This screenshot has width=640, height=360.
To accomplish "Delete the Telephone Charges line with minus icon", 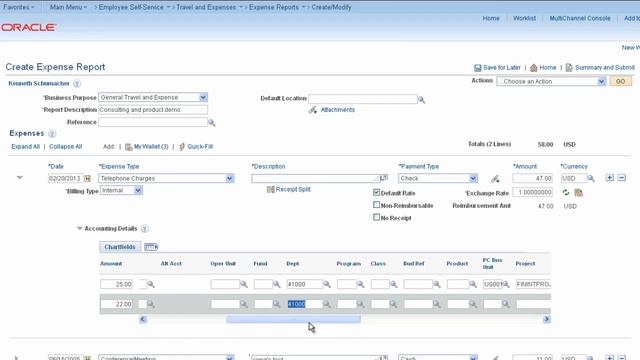I will 622,178.
